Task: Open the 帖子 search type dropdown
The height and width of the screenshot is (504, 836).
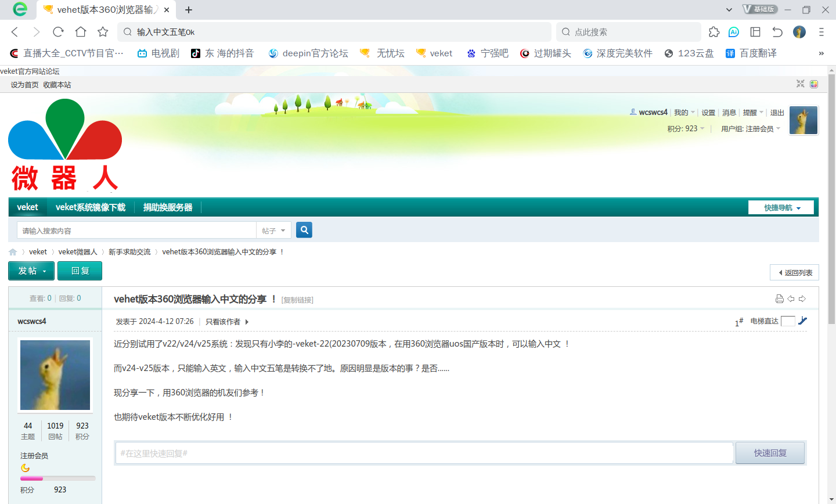Action: click(273, 231)
